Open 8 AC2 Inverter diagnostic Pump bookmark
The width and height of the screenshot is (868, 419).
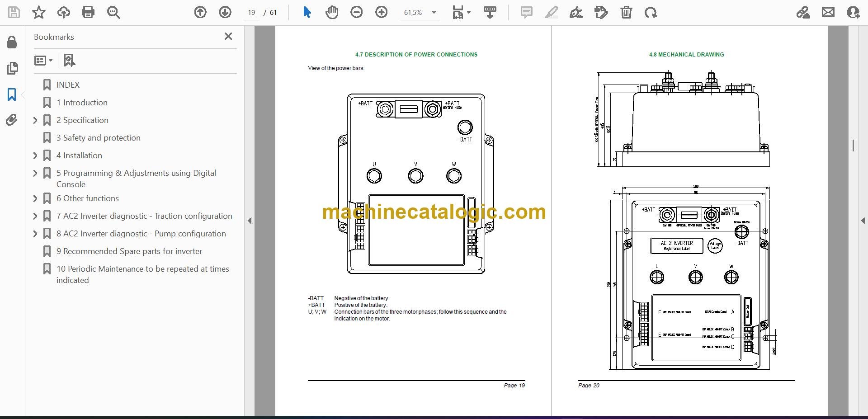(141, 234)
